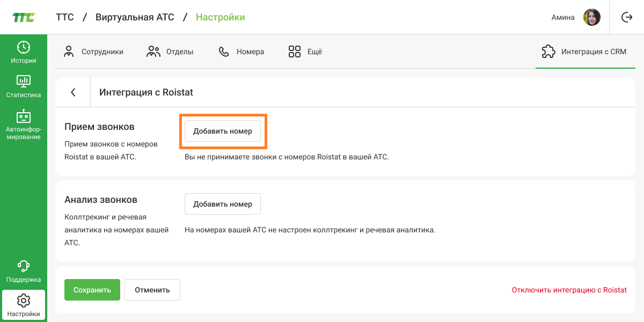Click the Прием звонков heading

tap(99, 127)
